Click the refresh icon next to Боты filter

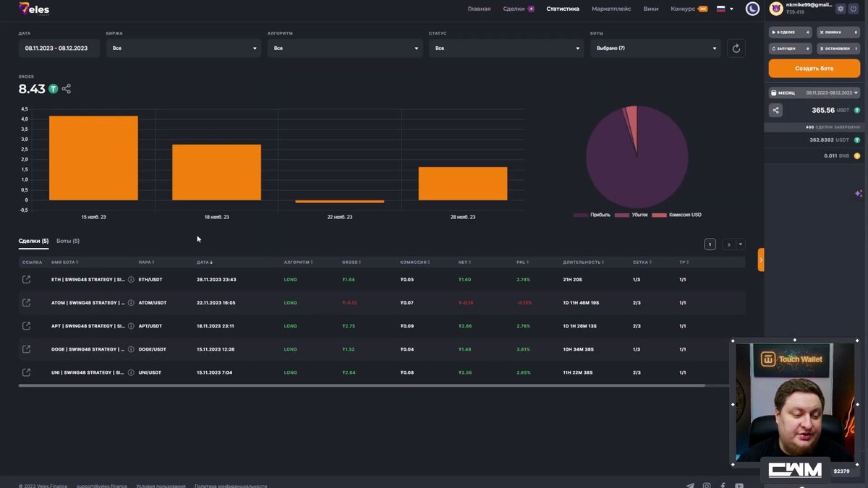click(x=736, y=48)
